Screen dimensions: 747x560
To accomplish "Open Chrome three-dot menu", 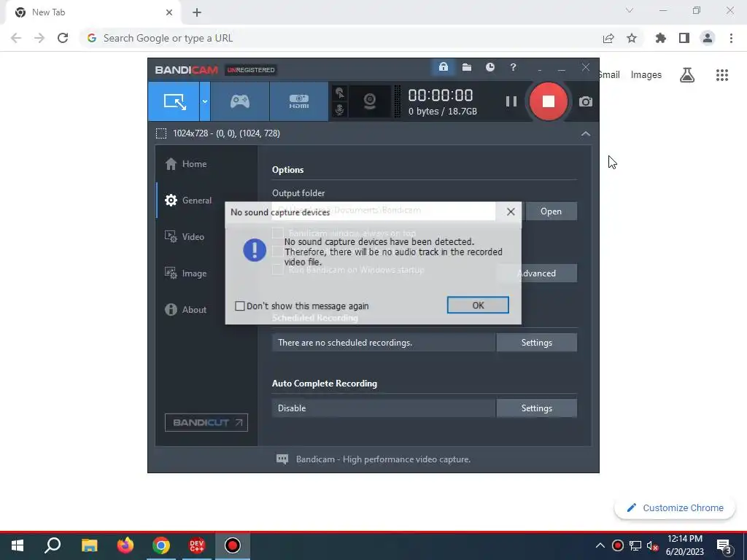I will (x=731, y=38).
